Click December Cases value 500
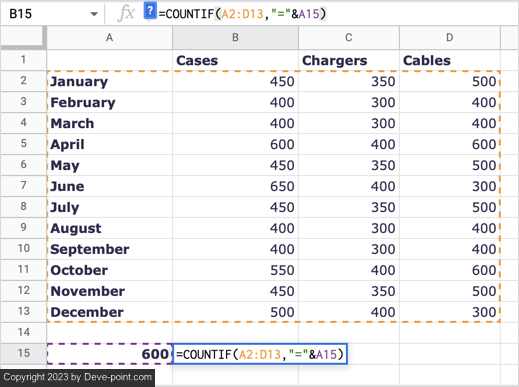 click(x=235, y=312)
